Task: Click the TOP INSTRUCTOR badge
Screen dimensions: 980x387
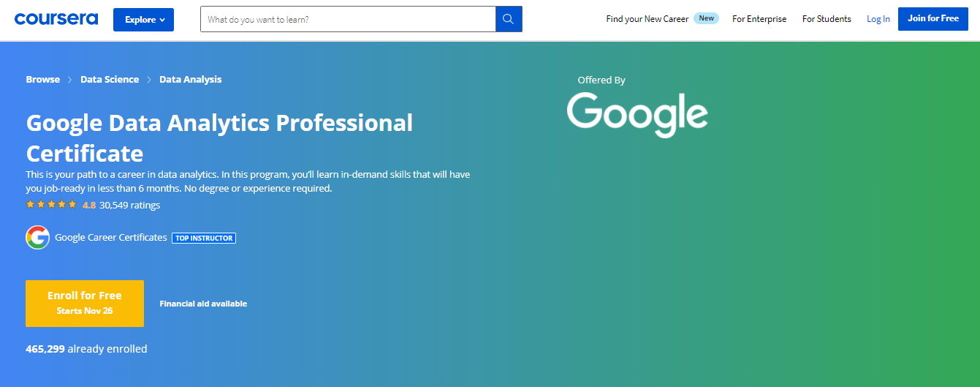Action: coord(204,238)
